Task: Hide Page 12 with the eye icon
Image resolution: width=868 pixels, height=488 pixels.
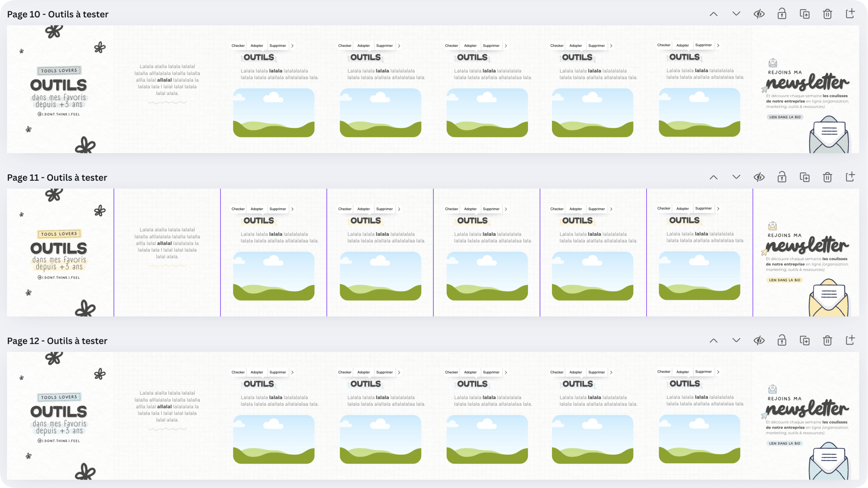Action: 759,340
